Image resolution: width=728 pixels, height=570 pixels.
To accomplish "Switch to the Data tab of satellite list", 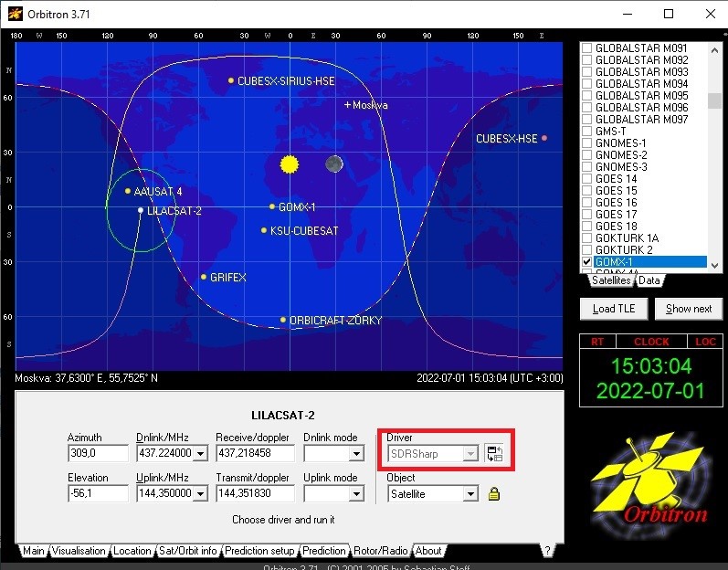I will (649, 280).
